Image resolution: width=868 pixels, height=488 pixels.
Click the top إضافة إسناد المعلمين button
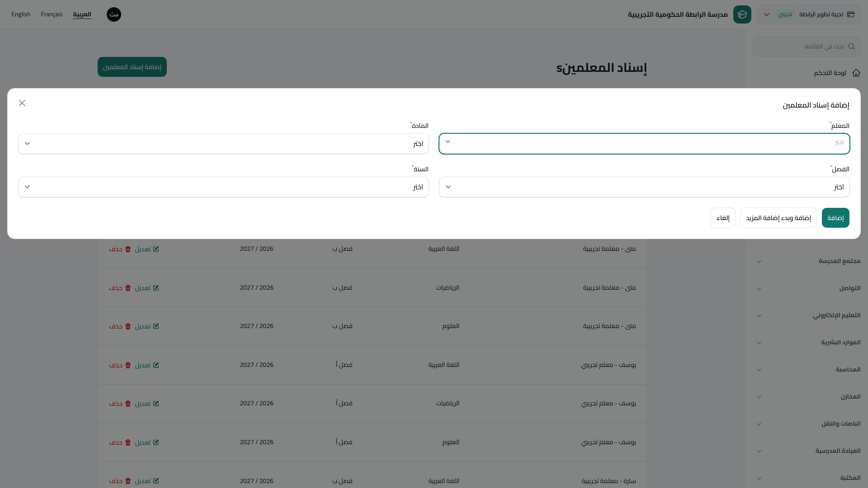click(x=132, y=67)
